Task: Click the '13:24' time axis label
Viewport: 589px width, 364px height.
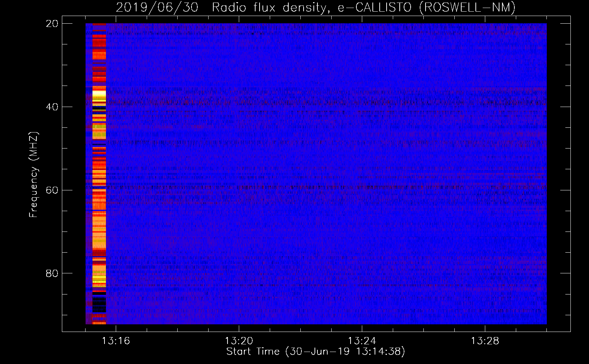Action: pos(362,341)
